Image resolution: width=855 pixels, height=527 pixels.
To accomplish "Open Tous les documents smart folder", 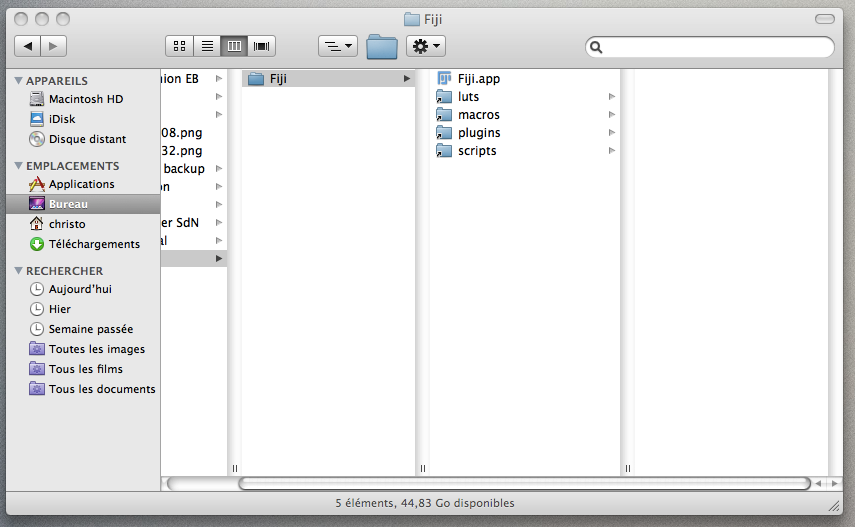I will pos(83,389).
